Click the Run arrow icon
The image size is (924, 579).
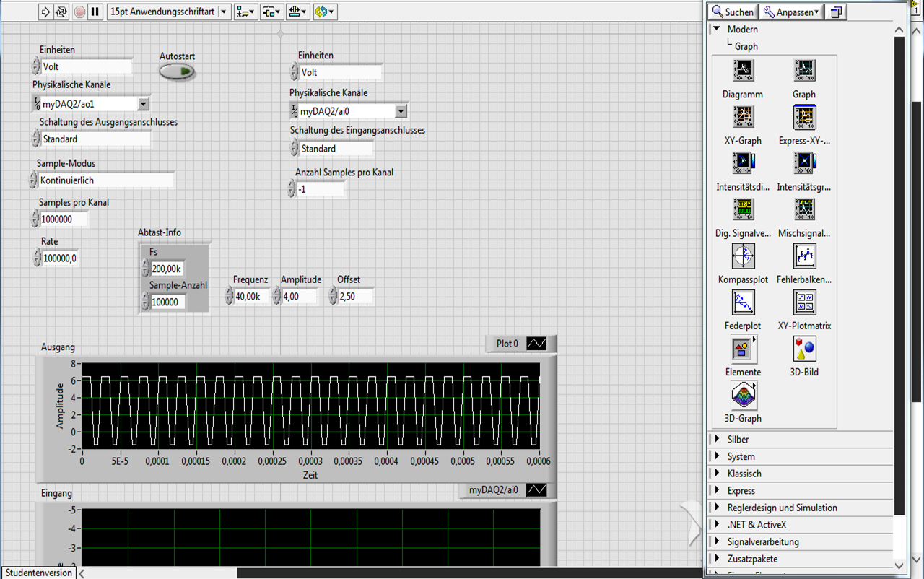click(45, 12)
